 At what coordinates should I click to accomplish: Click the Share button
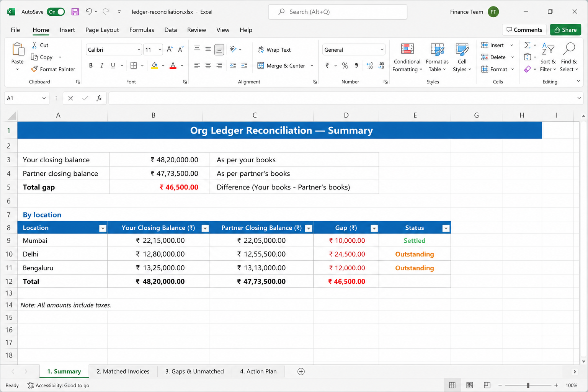point(565,30)
